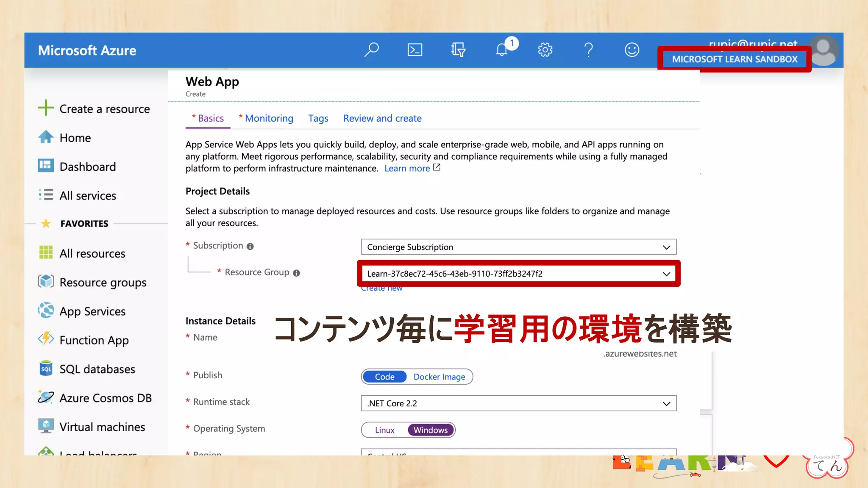Click the MICROSOFT LEARN SANDBOX directory label

[734, 59]
